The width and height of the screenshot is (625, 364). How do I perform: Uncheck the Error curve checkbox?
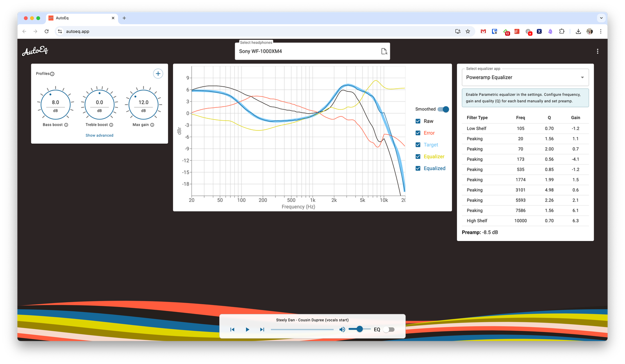click(418, 133)
